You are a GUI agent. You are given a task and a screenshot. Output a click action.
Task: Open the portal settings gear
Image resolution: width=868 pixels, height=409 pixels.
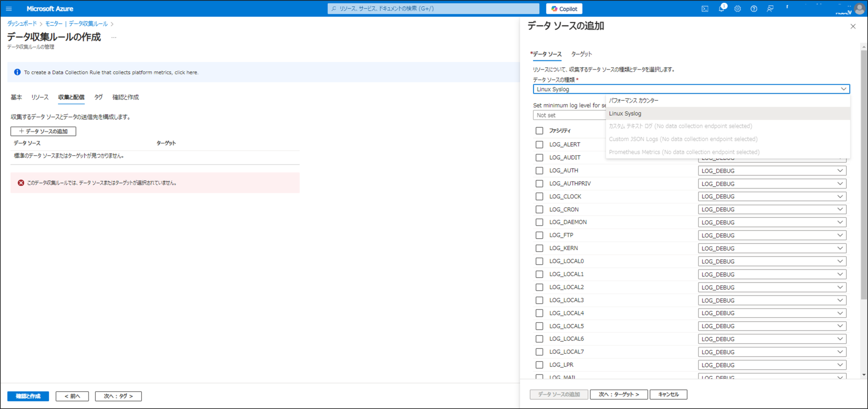pos(737,8)
